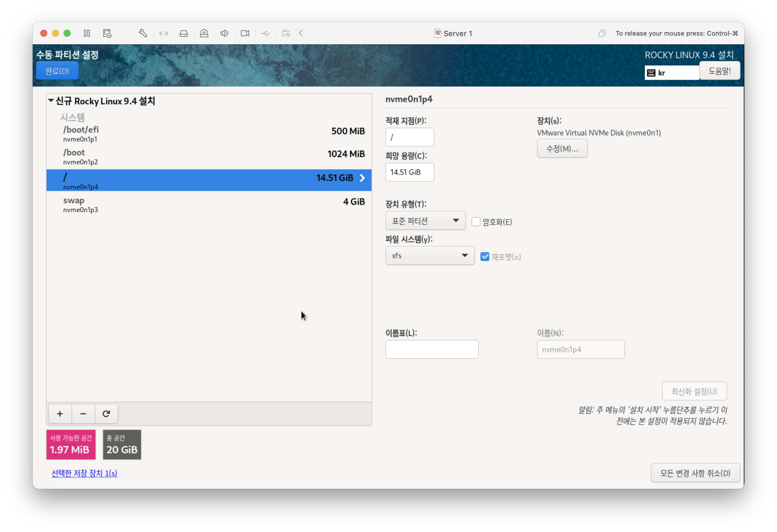
Task: Click the sound speaker icon
Action: 224,34
